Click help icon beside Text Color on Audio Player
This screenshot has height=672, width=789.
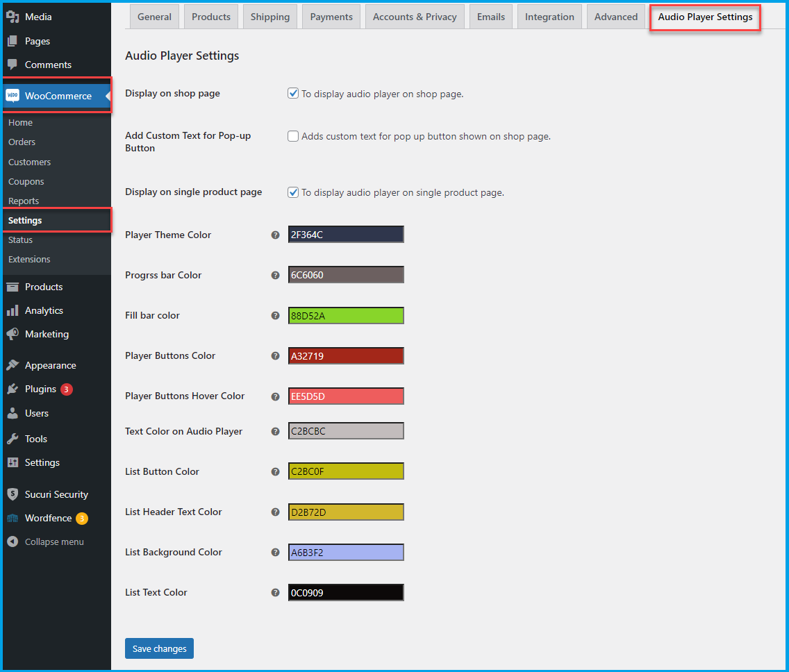tap(275, 431)
